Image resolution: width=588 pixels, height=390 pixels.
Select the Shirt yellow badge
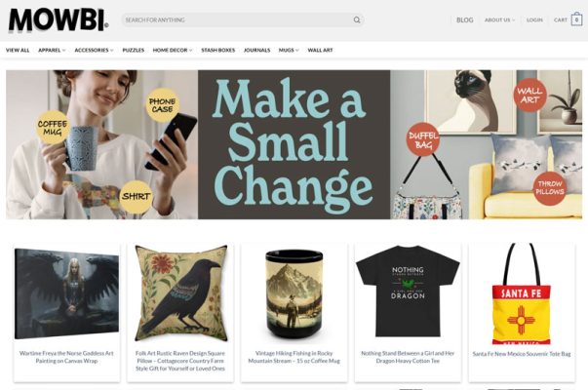click(x=137, y=197)
